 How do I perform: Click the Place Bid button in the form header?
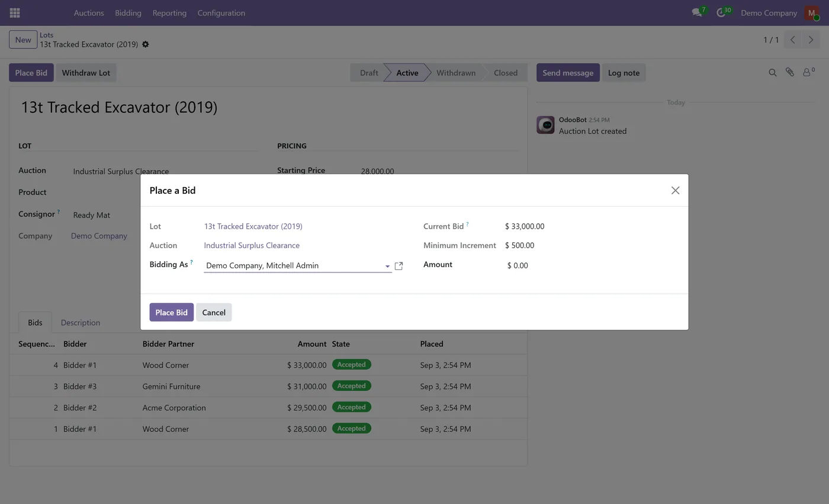tap(31, 73)
